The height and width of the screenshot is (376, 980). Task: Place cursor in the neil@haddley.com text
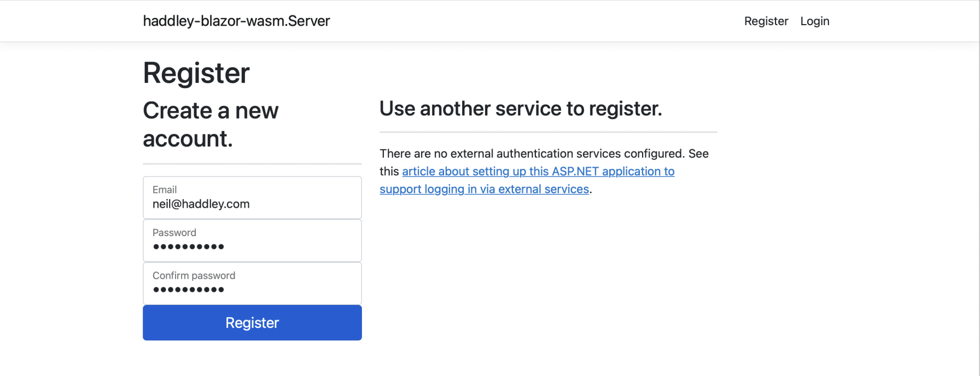201,204
